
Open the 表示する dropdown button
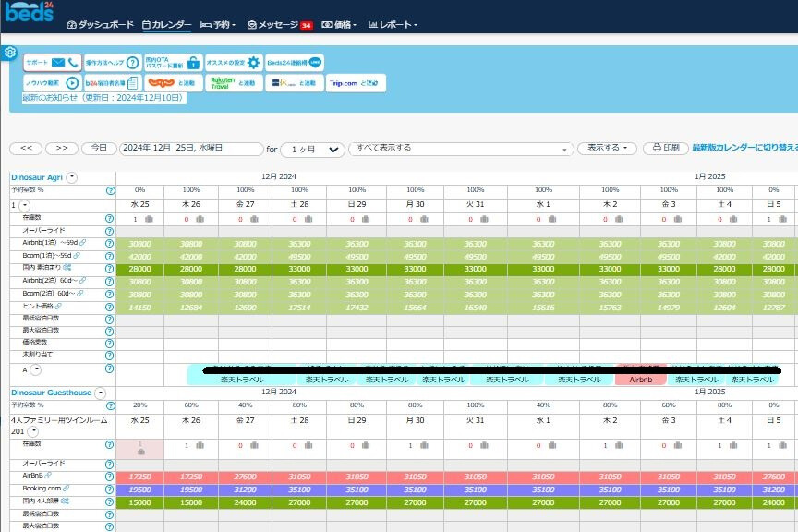(x=607, y=148)
